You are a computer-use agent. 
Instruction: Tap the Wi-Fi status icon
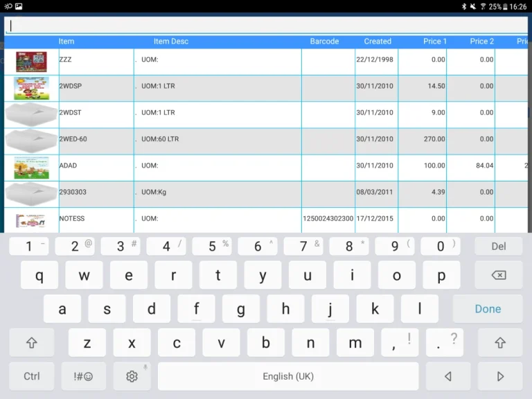pyautogui.click(x=483, y=6)
